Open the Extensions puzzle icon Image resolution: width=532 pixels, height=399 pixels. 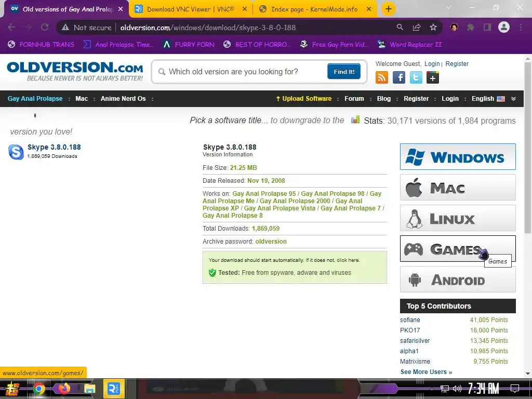click(471, 27)
